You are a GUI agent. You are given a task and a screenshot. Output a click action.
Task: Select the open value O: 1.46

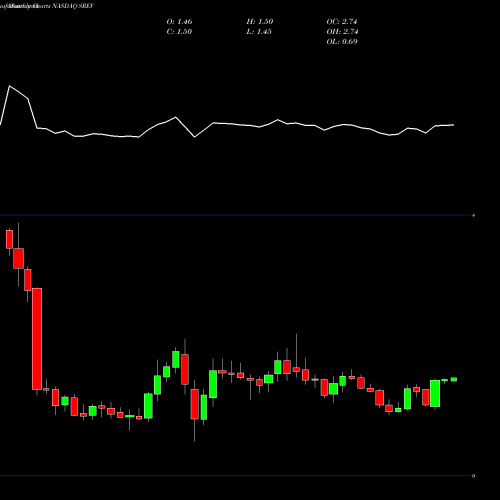click(x=179, y=22)
